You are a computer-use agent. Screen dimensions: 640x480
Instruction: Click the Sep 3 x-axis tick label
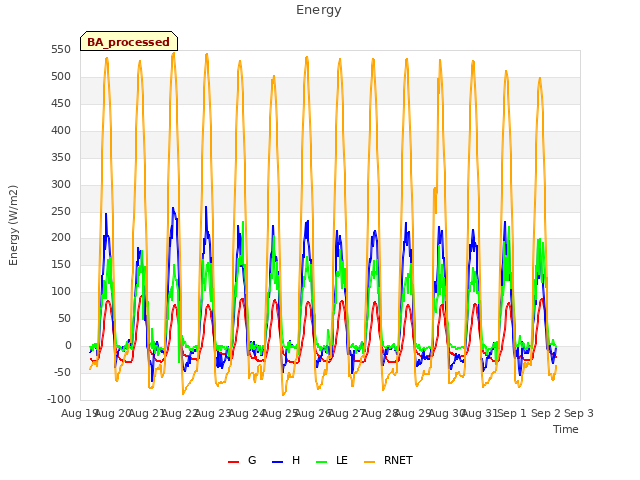[x=579, y=413]
